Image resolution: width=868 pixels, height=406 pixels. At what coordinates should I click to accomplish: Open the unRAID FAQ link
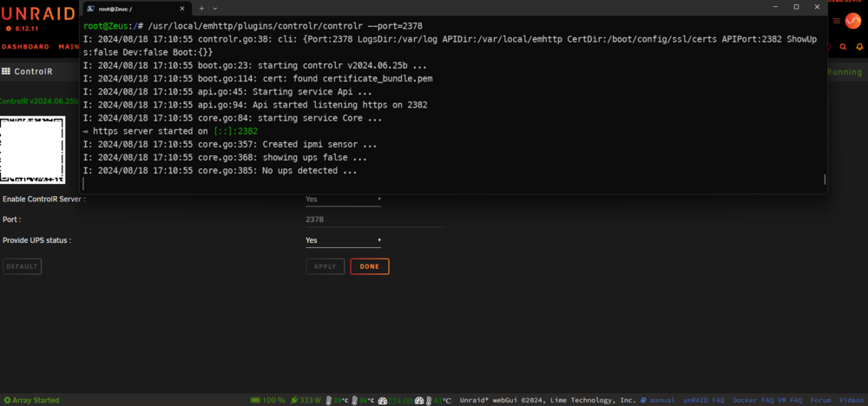pyautogui.click(x=704, y=400)
